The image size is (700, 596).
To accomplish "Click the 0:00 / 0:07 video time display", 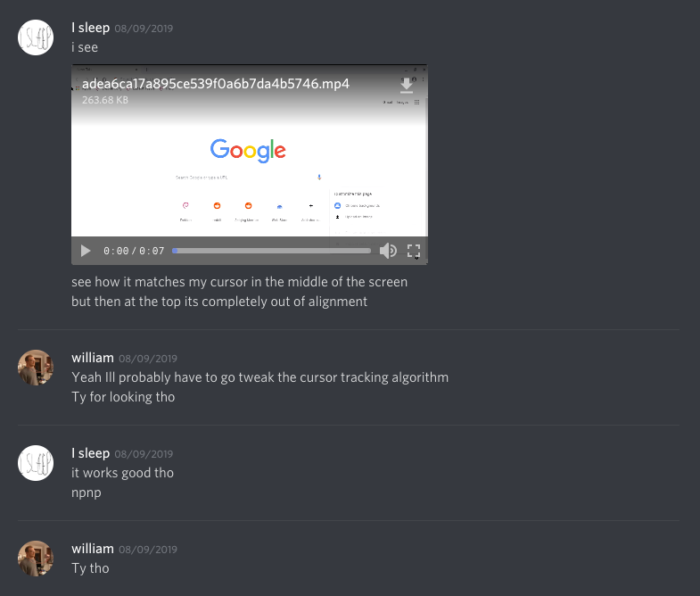I will 134,251.
